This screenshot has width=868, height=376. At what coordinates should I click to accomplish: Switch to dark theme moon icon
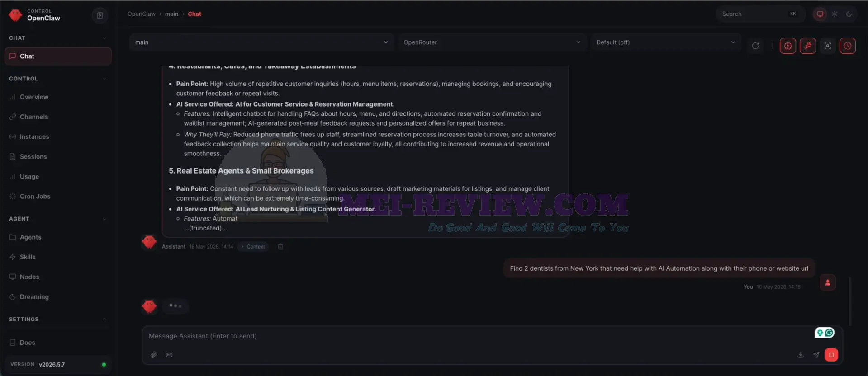pyautogui.click(x=849, y=14)
